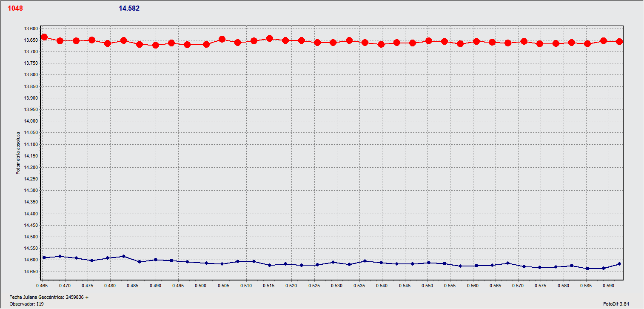Screen dimensions: 644x309
Task: Click the red "1048" series label
Action: tap(15, 9)
